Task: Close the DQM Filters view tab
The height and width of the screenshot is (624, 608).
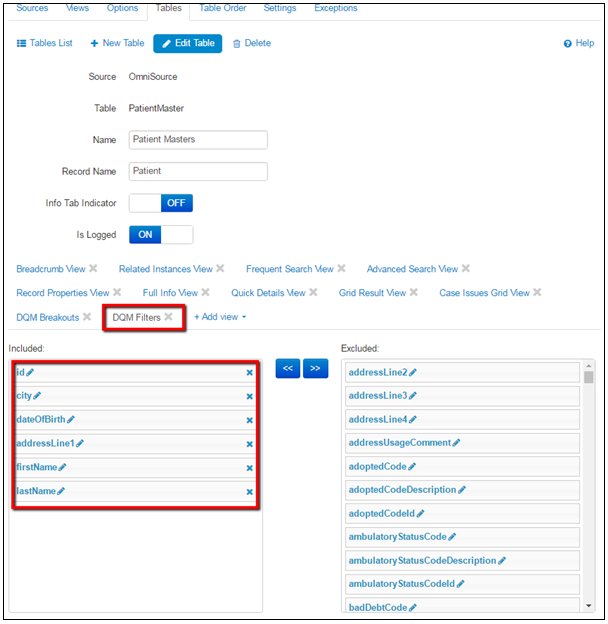Action: coord(169,316)
